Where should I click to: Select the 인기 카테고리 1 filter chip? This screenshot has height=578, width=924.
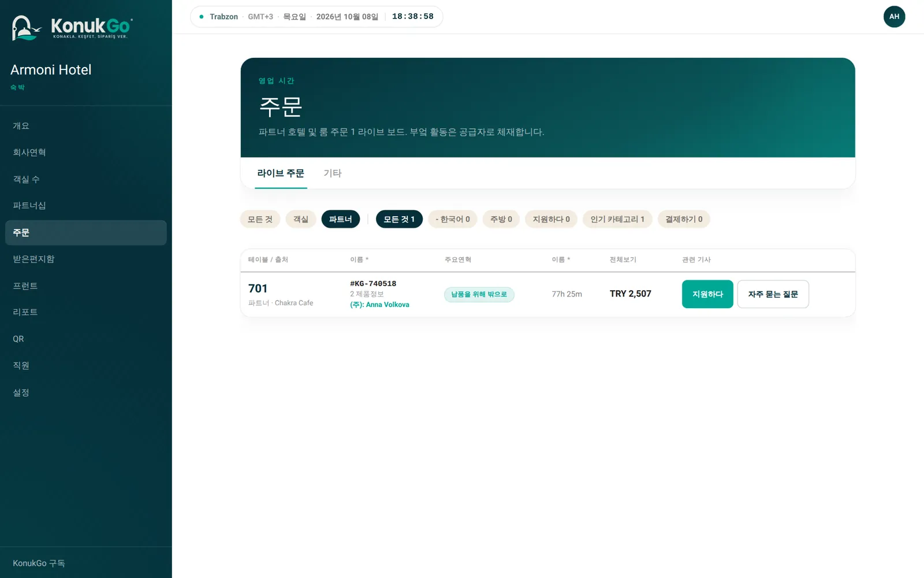[x=617, y=219]
